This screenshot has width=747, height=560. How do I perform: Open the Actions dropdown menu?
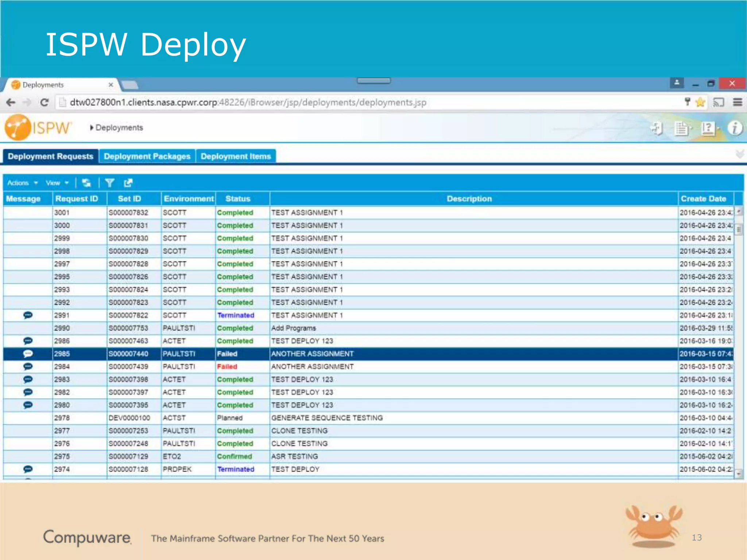(22, 183)
